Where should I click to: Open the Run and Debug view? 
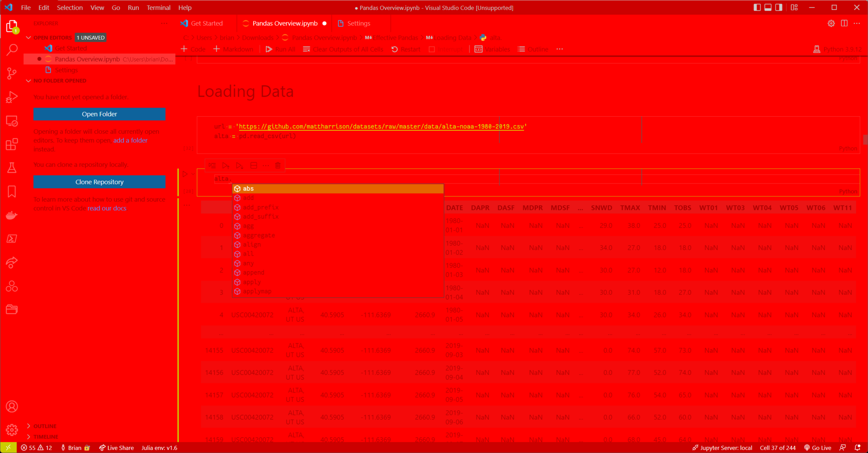(x=12, y=97)
